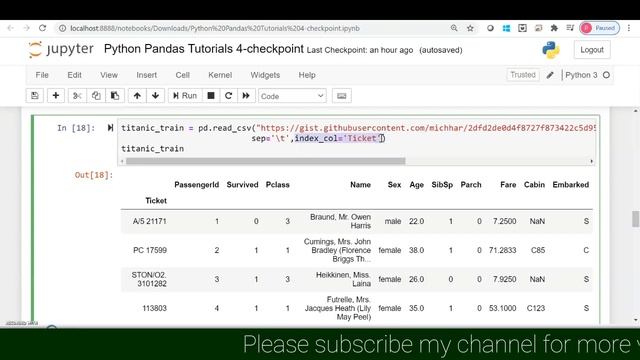Image resolution: width=640 pixels, height=360 pixels.
Task: Open the View menu
Action: (109, 75)
